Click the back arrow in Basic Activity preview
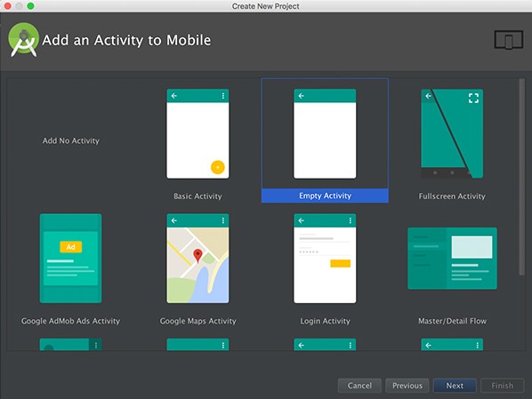532x399 pixels. click(x=174, y=96)
